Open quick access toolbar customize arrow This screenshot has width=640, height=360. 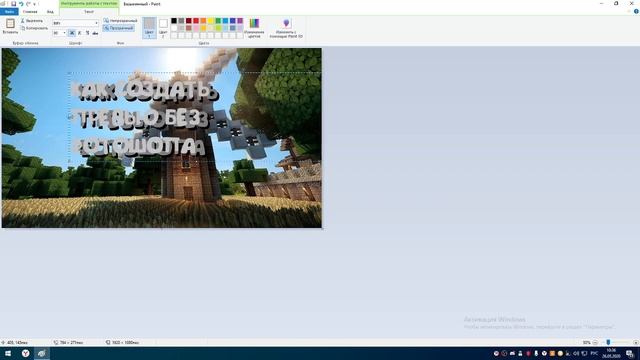[34, 4]
